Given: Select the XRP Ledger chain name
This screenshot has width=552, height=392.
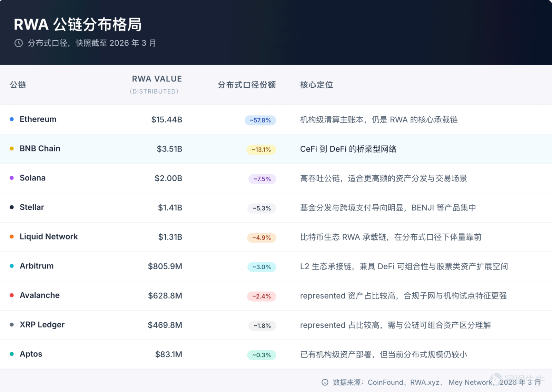Looking at the screenshot, I should tap(42, 325).
